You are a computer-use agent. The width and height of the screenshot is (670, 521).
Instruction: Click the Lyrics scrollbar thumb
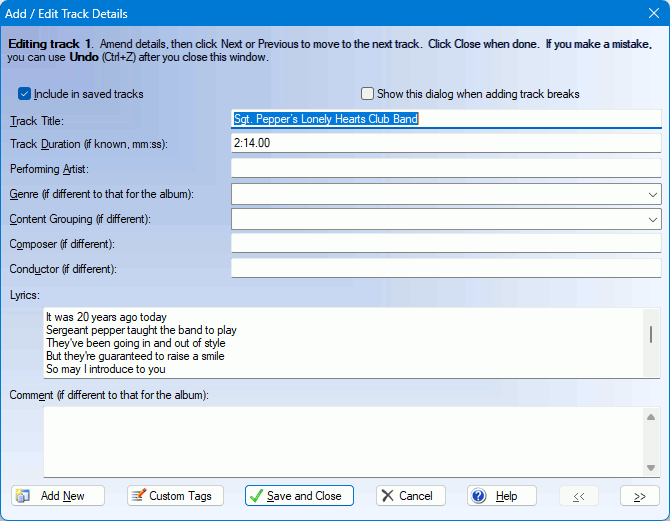click(x=651, y=334)
